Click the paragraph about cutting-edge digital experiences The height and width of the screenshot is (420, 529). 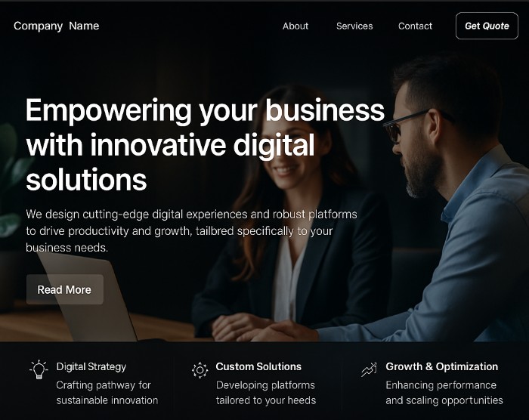coord(191,231)
